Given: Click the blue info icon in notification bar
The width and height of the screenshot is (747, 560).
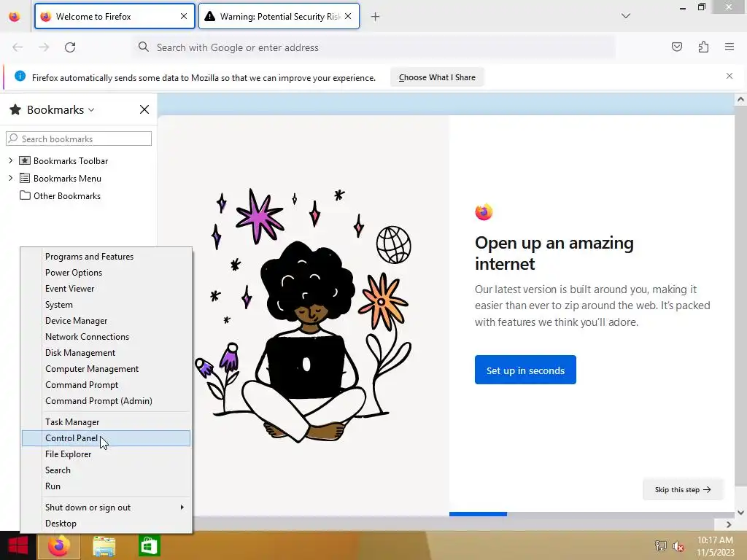Looking at the screenshot, I should [x=20, y=76].
